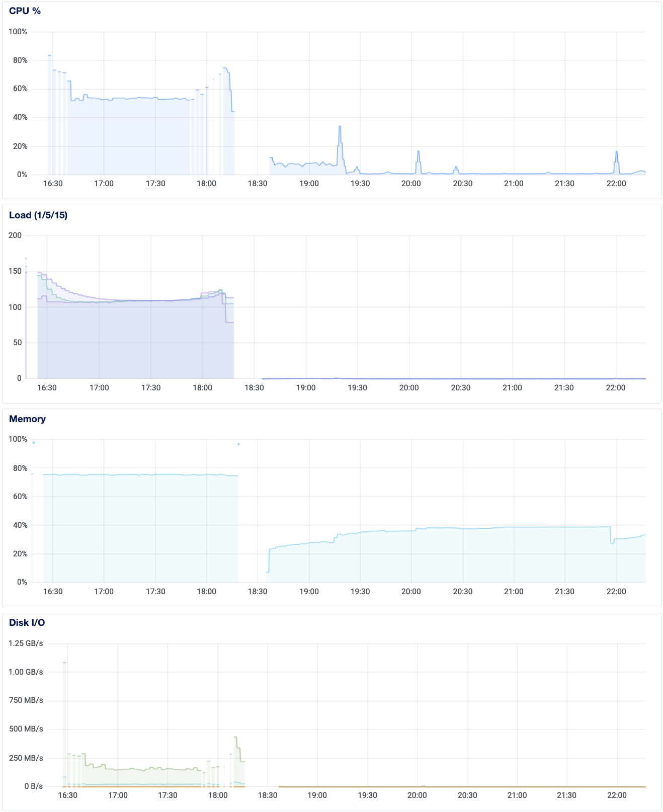
Task: Click the 0% y-axis label in CPU chart
Action: (22, 175)
